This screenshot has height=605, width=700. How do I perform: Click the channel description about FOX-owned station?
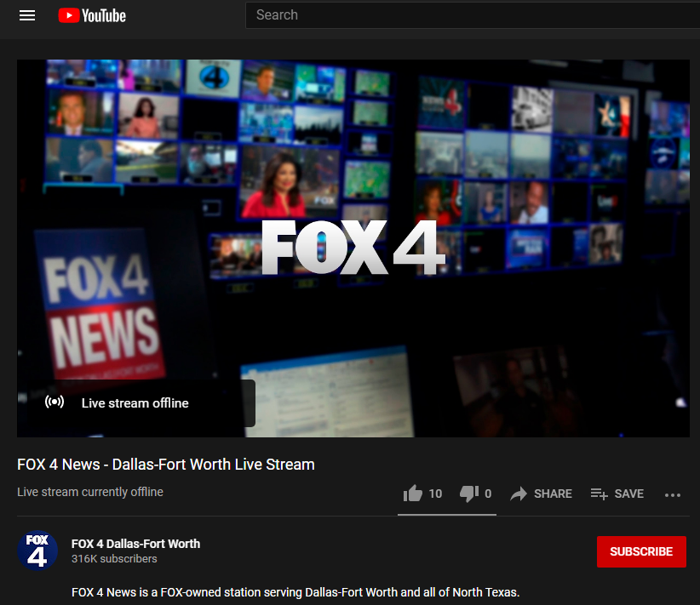[295, 592]
